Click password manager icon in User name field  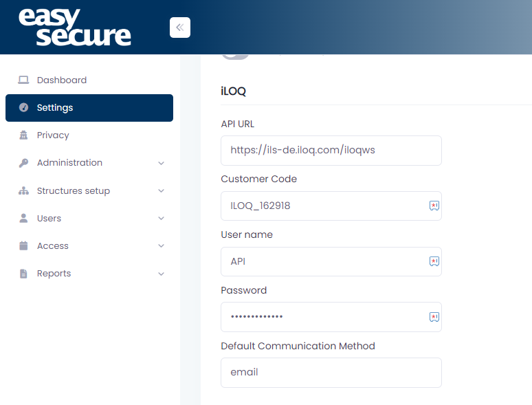[x=434, y=261]
